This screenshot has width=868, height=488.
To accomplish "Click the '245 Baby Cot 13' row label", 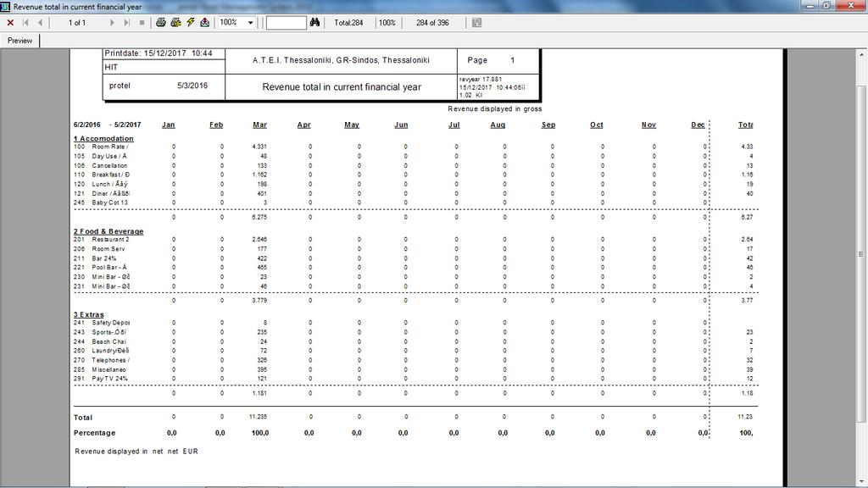I will coord(101,202).
